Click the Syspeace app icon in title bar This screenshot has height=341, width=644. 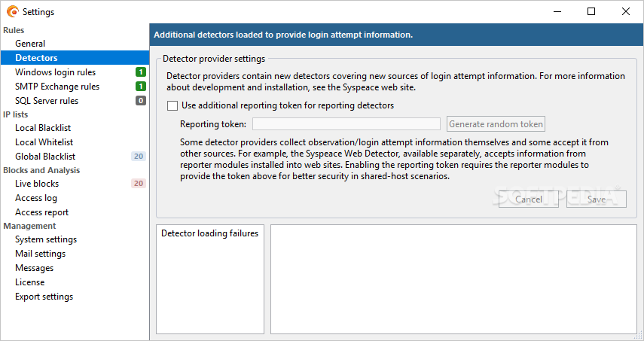point(13,11)
